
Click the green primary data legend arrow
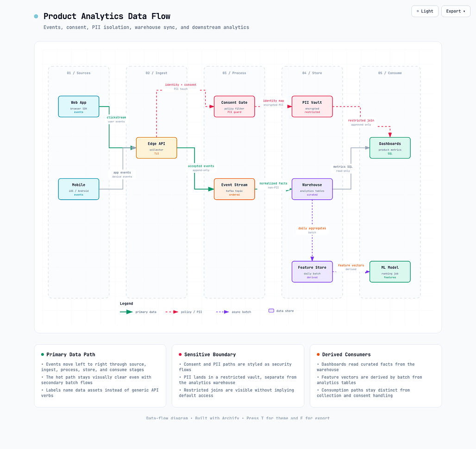[126, 312]
